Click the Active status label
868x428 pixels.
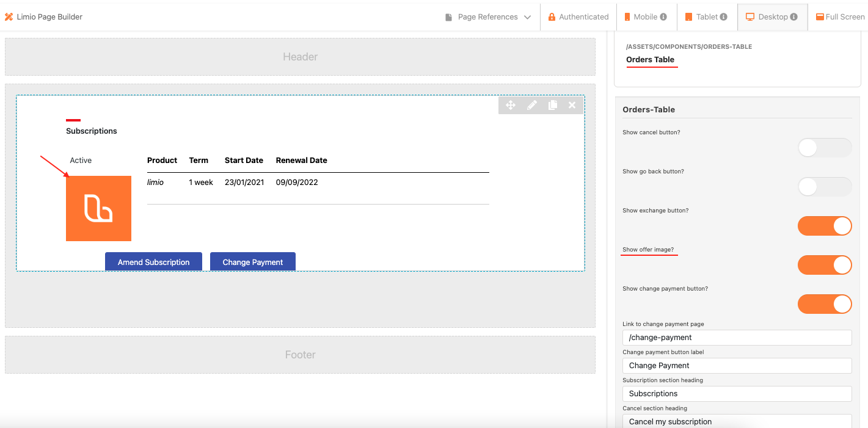tap(81, 160)
